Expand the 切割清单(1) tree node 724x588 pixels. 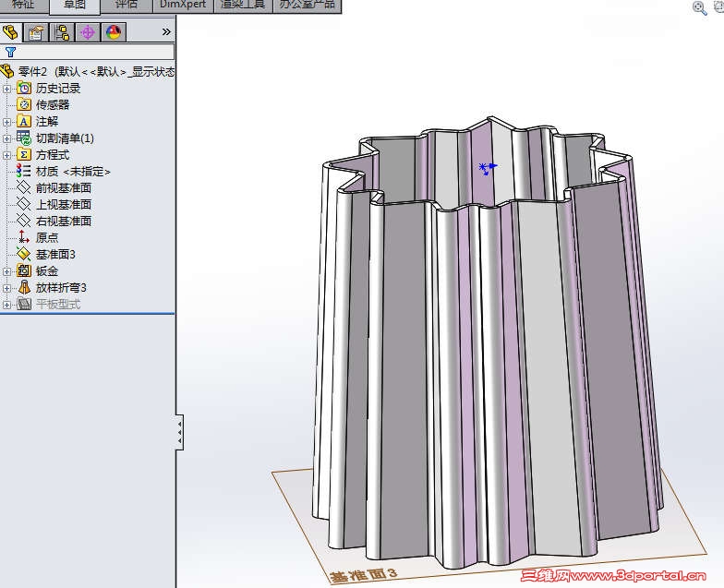pos(7,138)
